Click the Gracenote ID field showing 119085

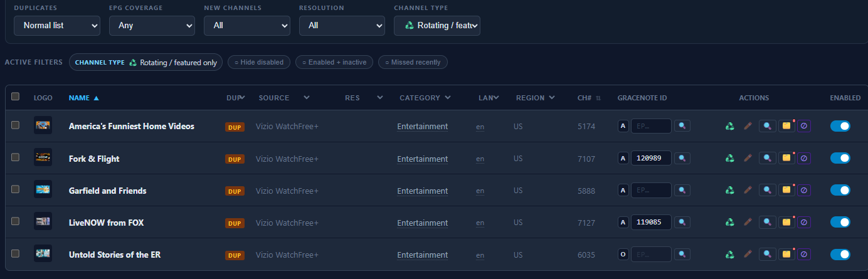click(651, 222)
